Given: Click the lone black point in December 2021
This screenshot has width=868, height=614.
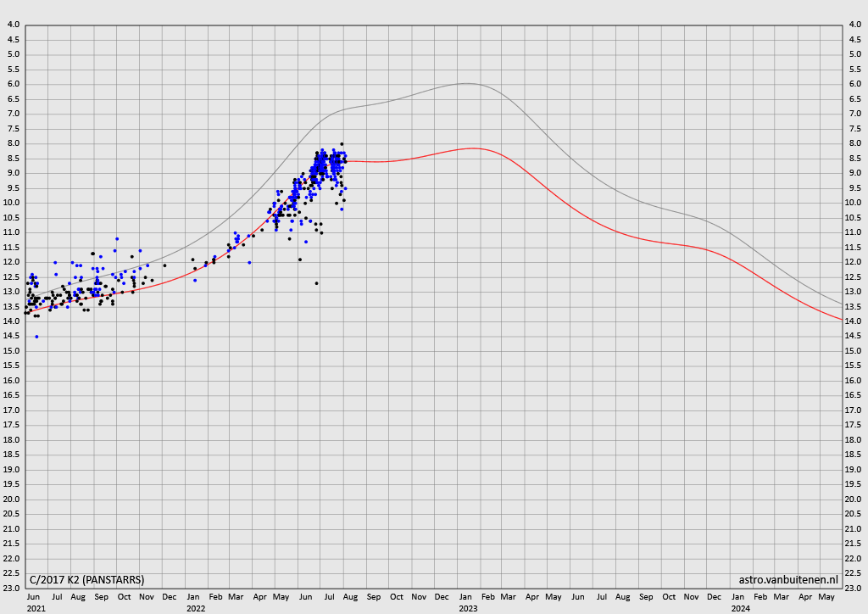Looking at the screenshot, I should coord(164,265).
